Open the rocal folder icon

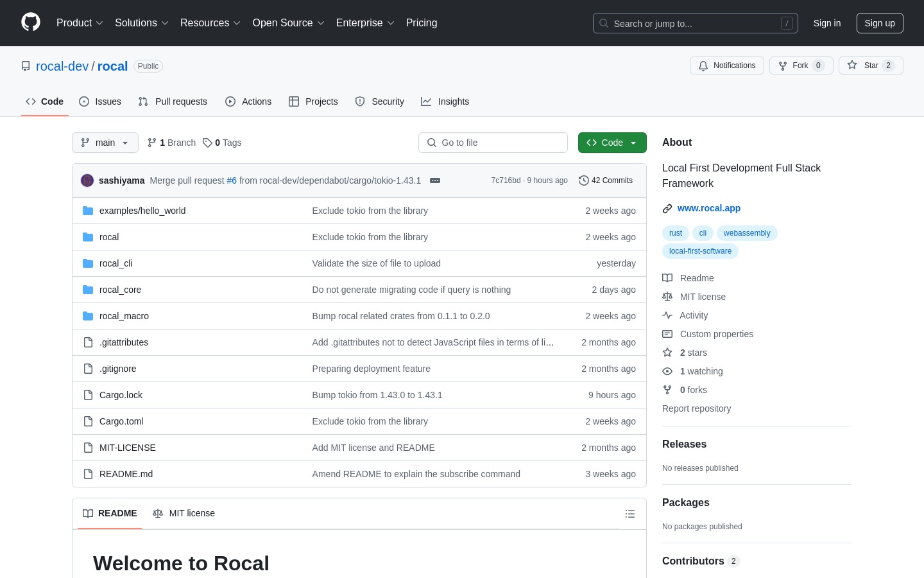tap(88, 237)
